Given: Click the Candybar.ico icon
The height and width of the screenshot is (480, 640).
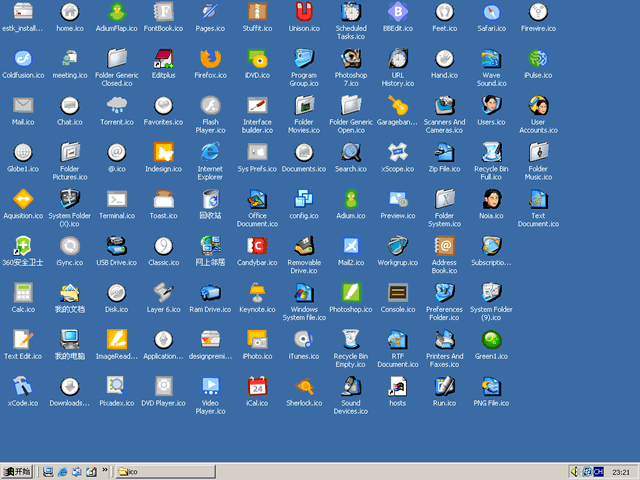Looking at the screenshot, I should (x=257, y=246).
